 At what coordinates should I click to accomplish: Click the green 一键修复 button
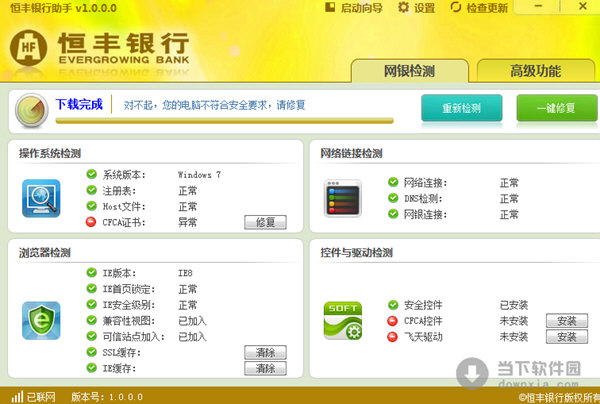(x=557, y=108)
